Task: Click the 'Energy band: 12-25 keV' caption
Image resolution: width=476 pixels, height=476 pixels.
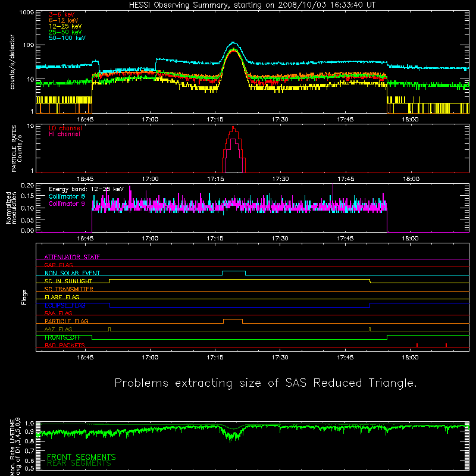Action: (86, 189)
